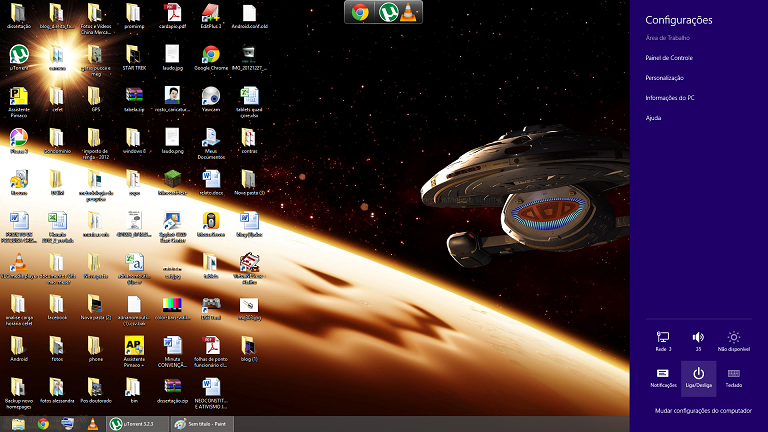Launch Chrome from the taskbar

coord(43,424)
